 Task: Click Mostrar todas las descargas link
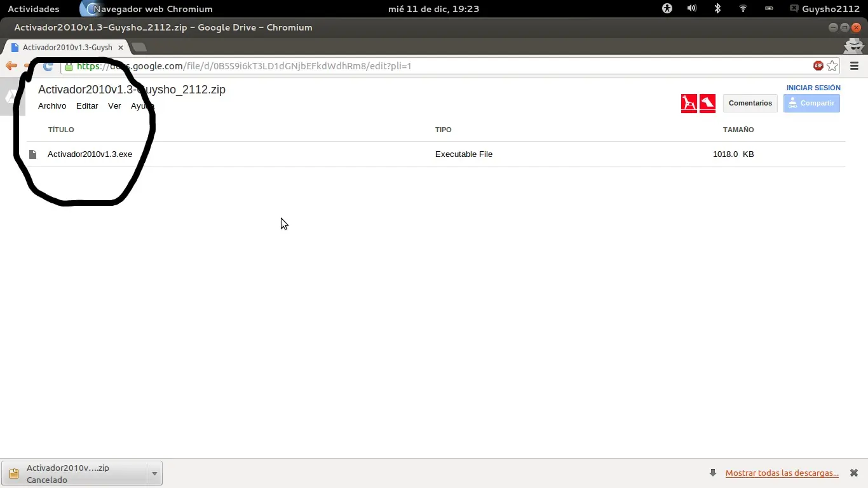(x=782, y=473)
